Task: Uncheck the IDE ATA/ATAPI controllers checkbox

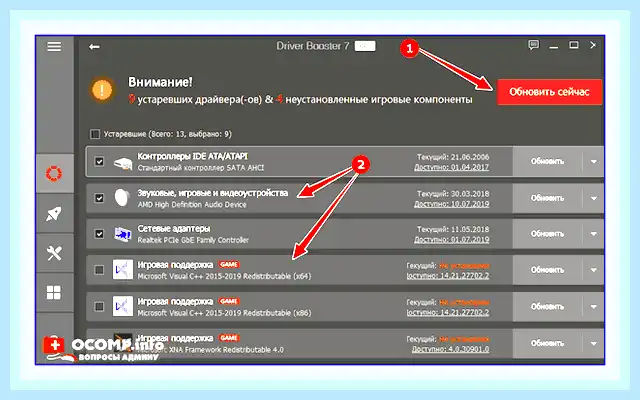Action: (99, 162)
